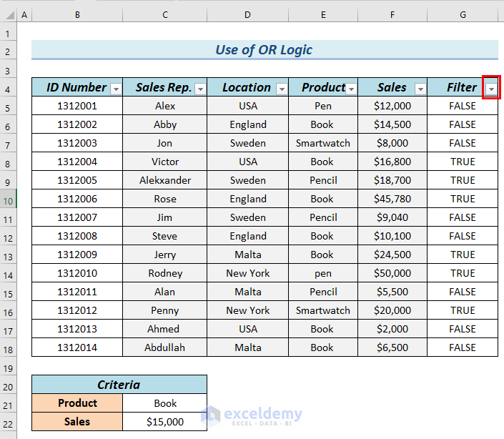
Task: Select row 21 header
Action: tap(8, 403)
